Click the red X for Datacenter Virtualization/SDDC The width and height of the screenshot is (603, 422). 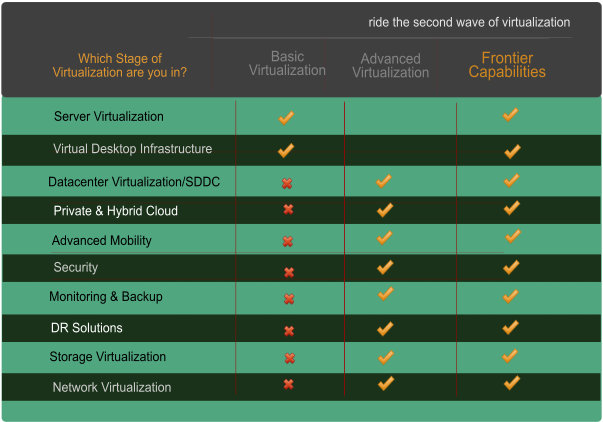[287, 183]
